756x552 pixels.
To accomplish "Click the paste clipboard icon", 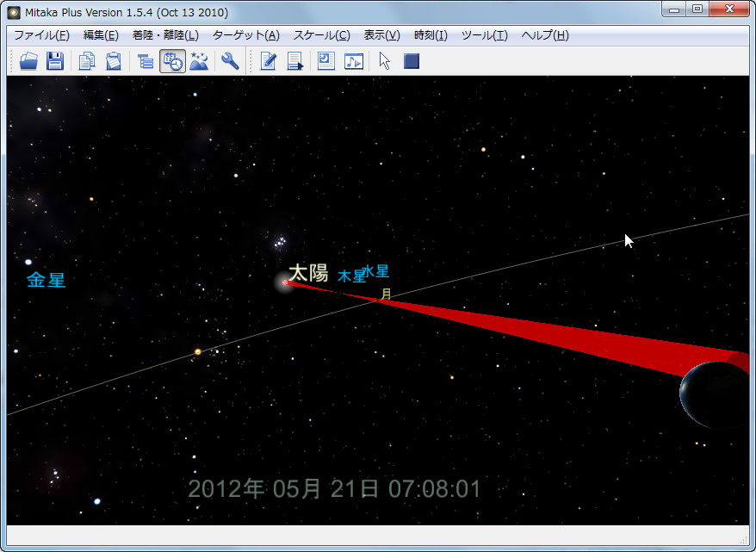I will [x=114, y=61].
